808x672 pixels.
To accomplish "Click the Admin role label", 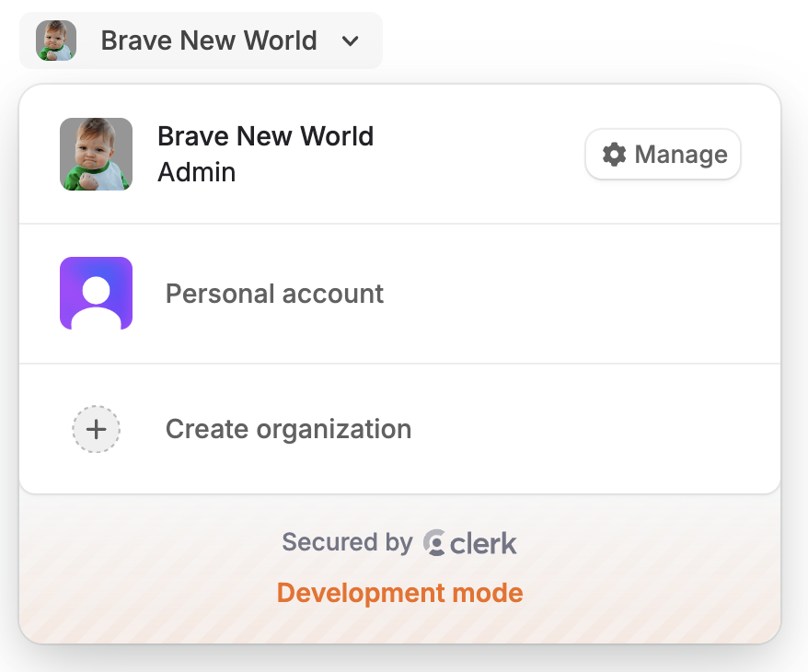I will (197, 172).
